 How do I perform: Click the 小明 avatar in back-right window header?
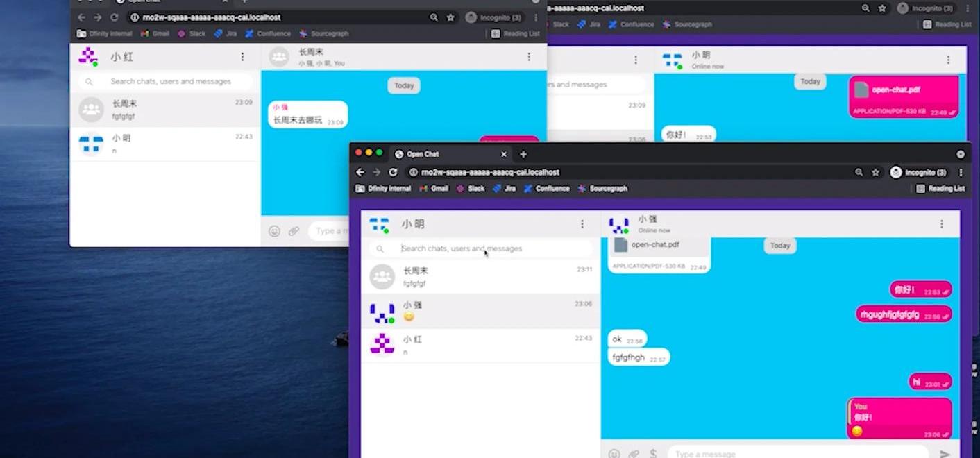[x=672, y=60]
